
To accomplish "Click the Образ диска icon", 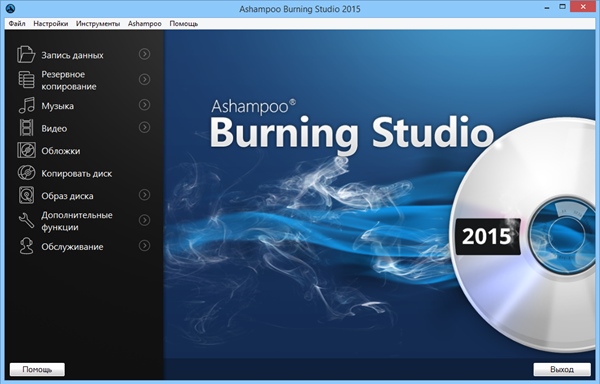I will click(x=26, y=195).
